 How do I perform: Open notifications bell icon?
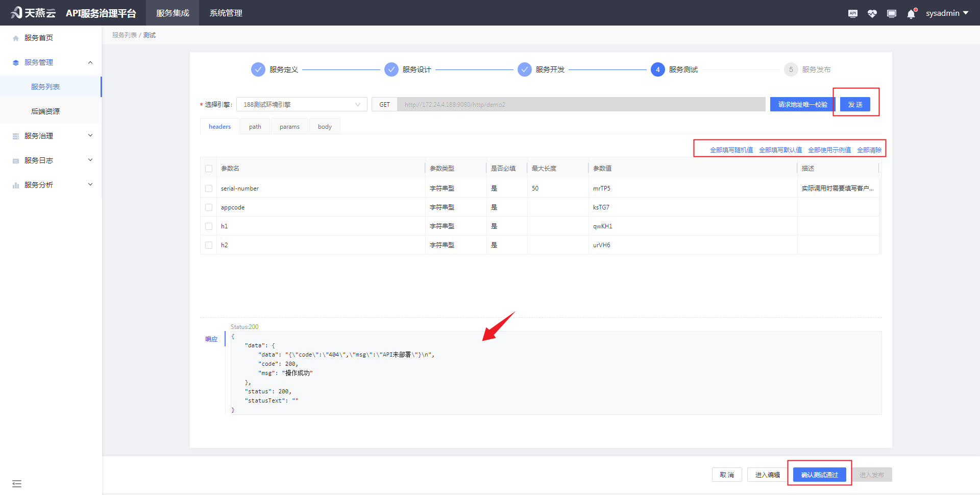(x=911, y=14)
